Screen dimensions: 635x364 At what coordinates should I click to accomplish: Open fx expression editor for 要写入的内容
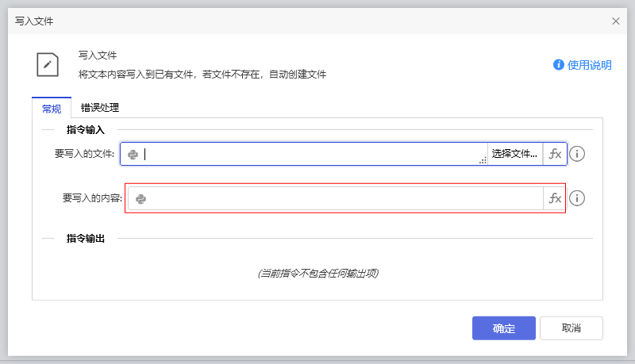point(555,198)
